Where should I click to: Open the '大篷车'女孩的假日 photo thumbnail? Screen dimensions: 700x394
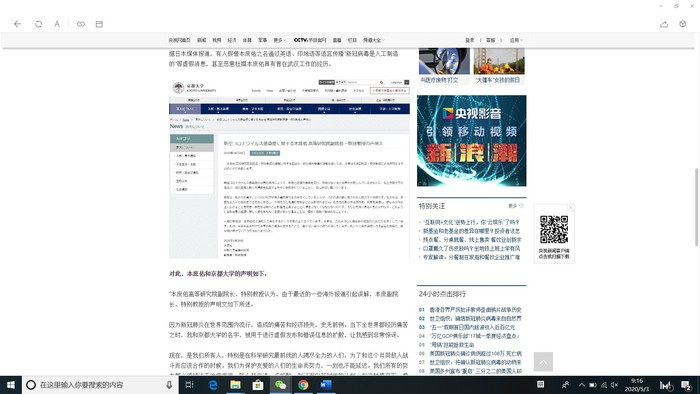pyautogui.click(x=499, y=61)
